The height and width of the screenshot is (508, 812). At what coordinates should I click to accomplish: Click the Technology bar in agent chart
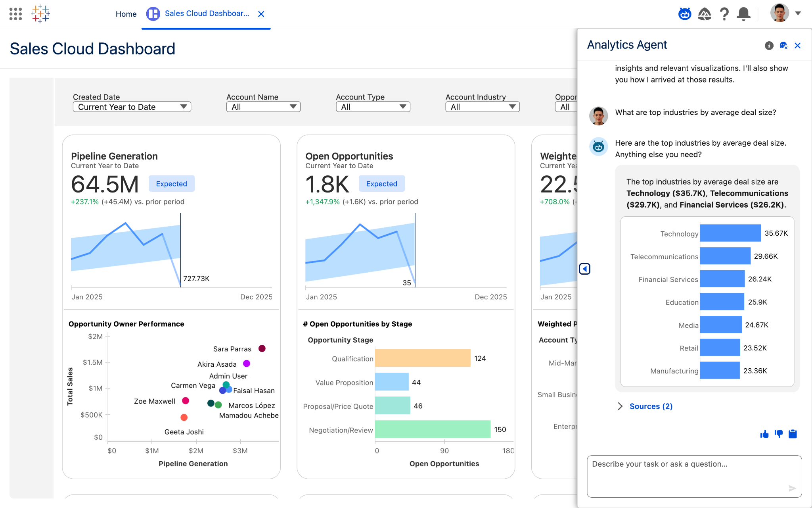tap(730, 233)
